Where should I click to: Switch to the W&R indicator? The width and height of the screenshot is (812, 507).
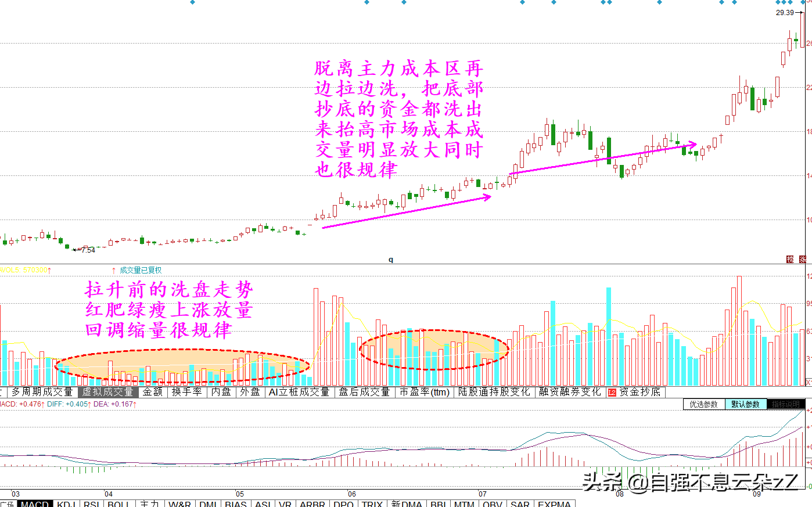coord(179,504)
